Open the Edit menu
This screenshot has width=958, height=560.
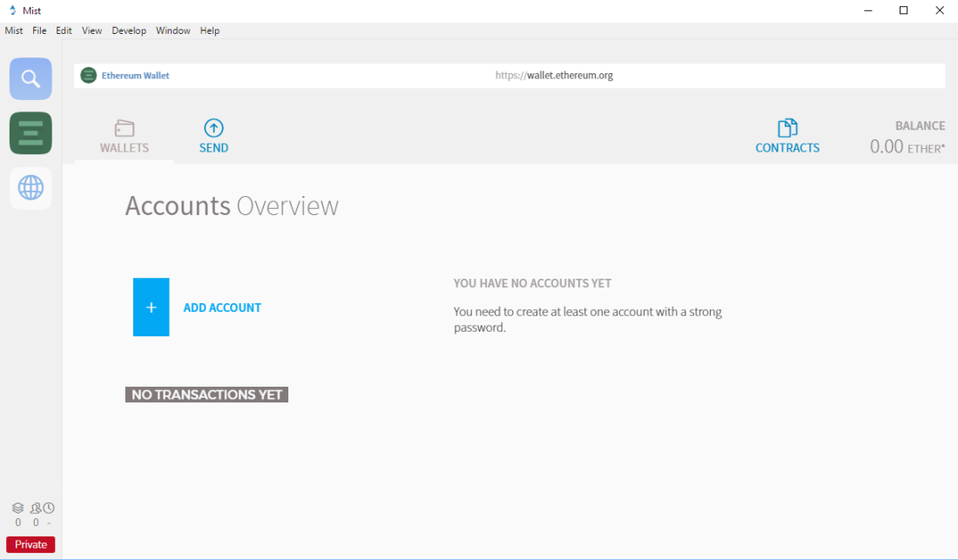(64, 30)
